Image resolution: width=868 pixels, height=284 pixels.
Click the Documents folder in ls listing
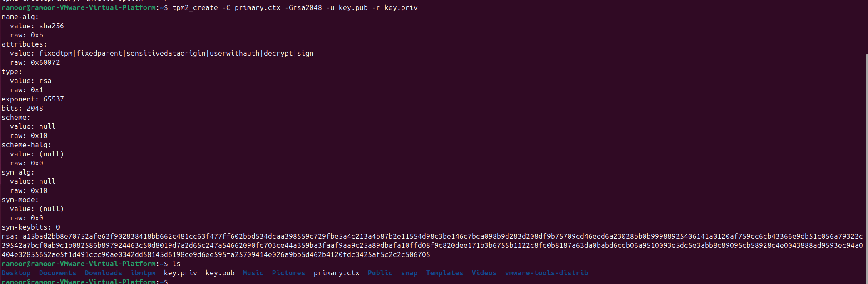pyautogui.click(x=57, y=273)
